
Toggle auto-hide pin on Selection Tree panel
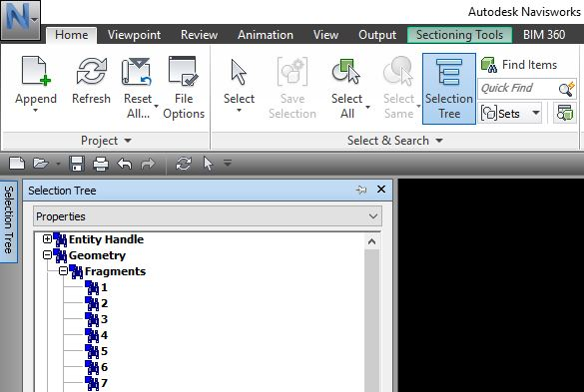click(360, 190)
